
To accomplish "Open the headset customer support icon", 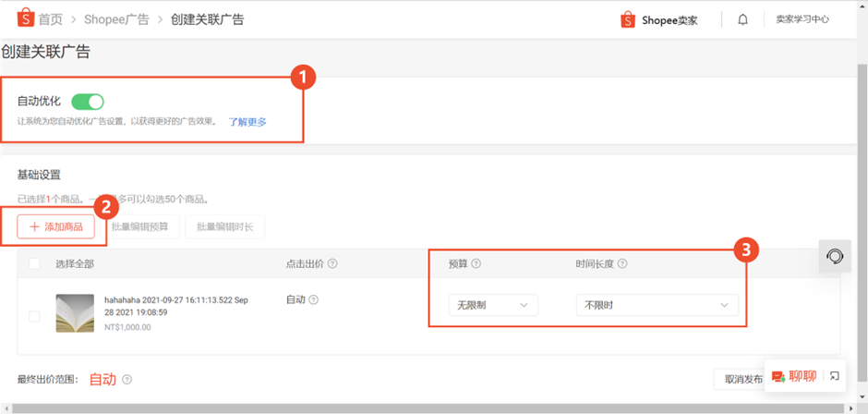I will [x=835, y=256].
